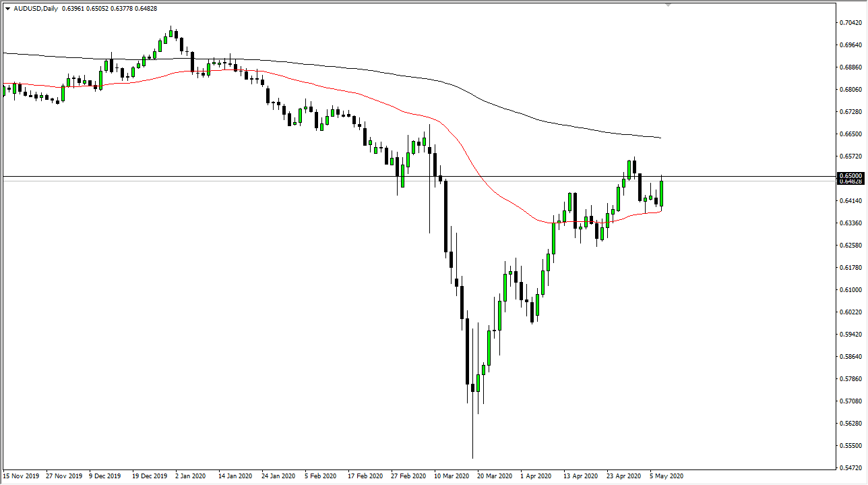Click the 0.54720 price scale label
This screenshot has height=485, width=868.
(850, 467)
